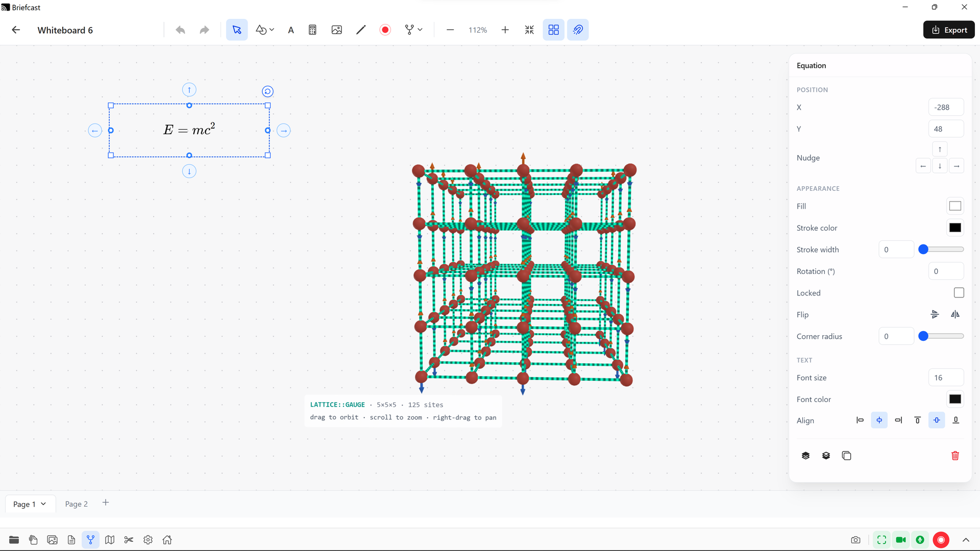Open the Font color swatch

(x=955, y=399)
